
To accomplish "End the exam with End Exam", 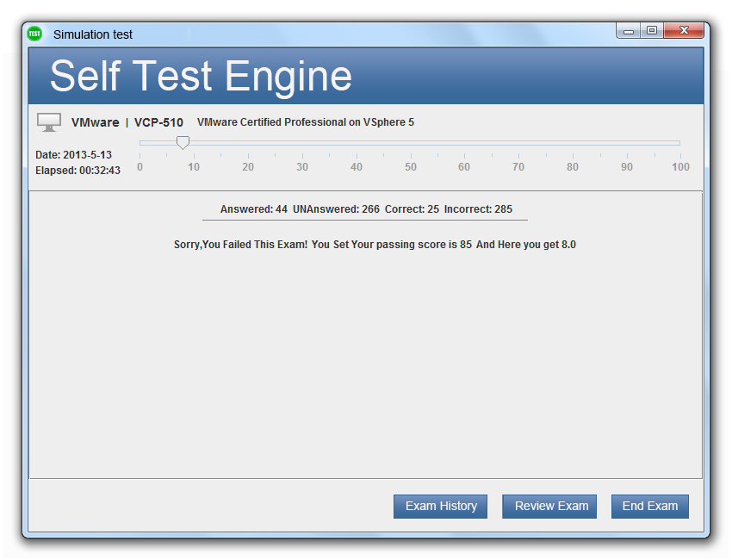I will pyautogui.click(x=650, y=507).
